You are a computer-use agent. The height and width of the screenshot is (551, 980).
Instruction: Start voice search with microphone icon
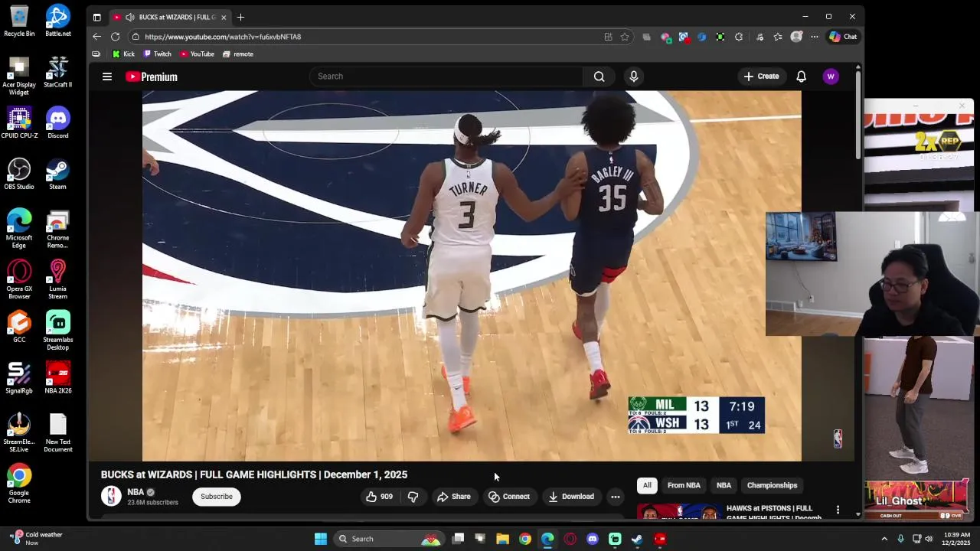633,77
